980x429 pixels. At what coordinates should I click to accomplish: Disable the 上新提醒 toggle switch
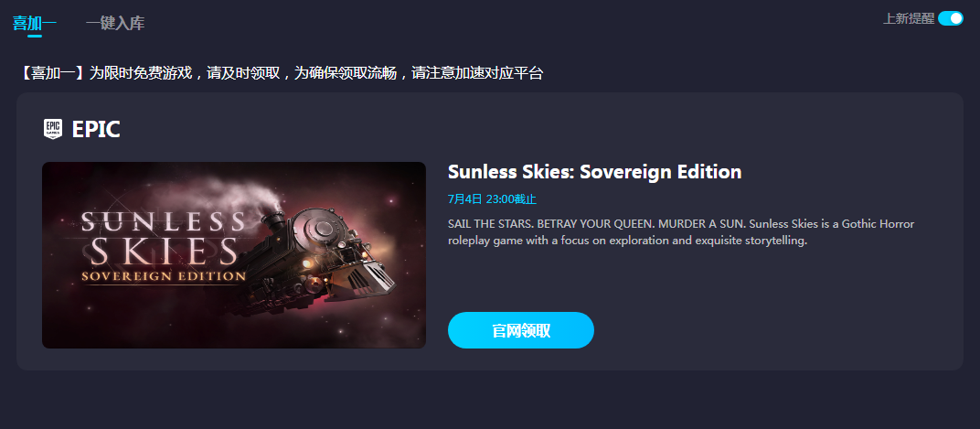[x=951, y=19]
